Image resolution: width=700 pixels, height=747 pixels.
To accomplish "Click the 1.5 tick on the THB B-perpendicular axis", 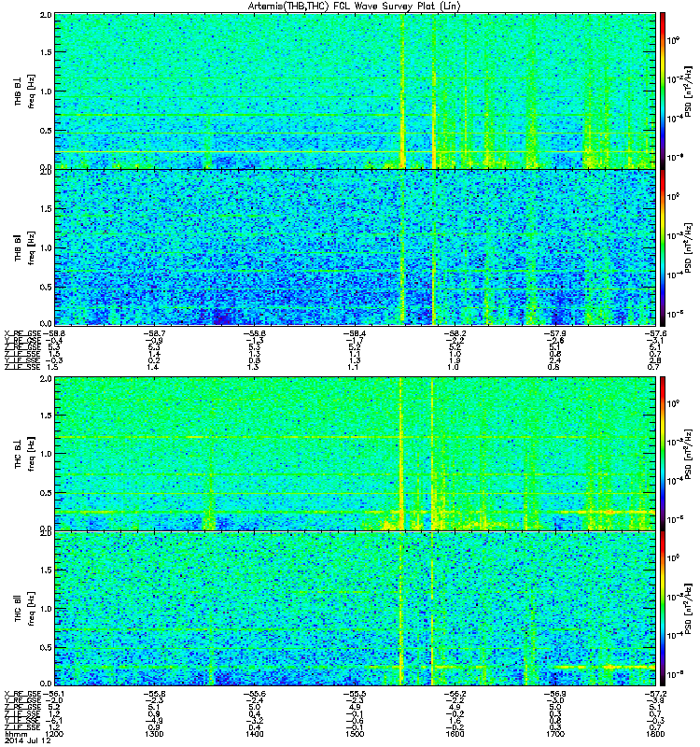I will (46, 52).
